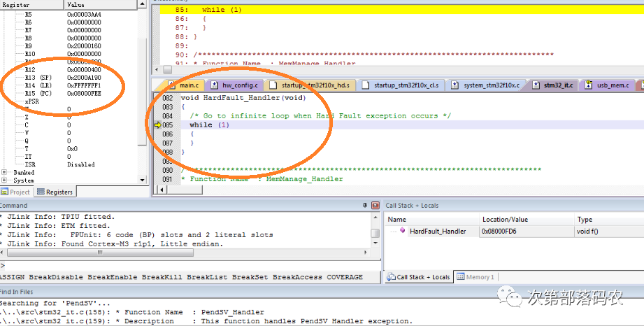
Task: Click the Command window scroll-up arrow
Action: [x=375, y=217]
